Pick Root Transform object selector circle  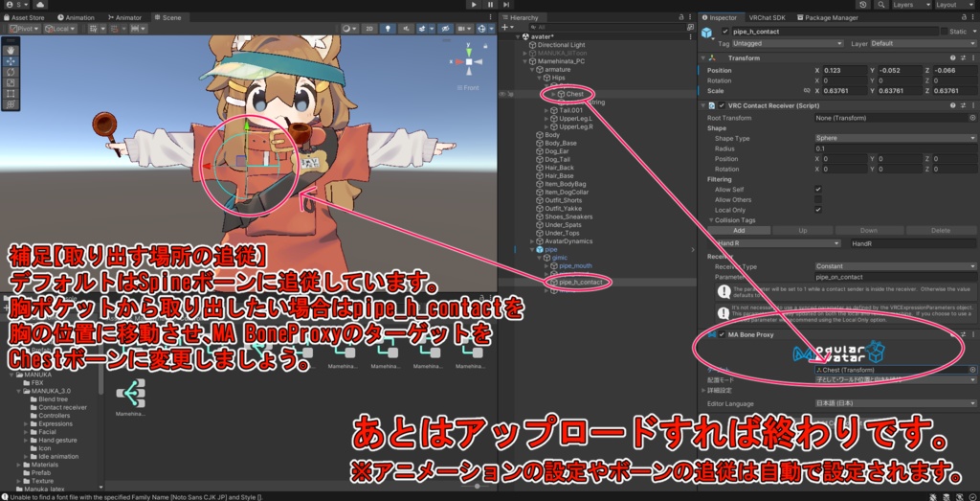[972, 118]
